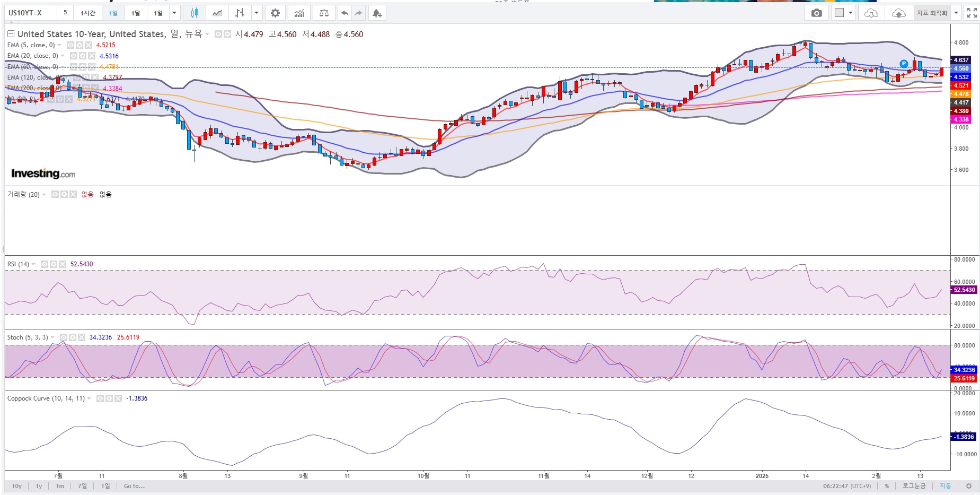Open the indicators bar-chart icon

click(299, 13)
